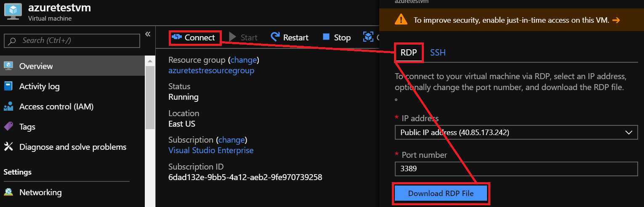The height and width of the screenshot is (207, 644).
Task: Click the Restart circular arrow icon
Action: pos(275,37)
